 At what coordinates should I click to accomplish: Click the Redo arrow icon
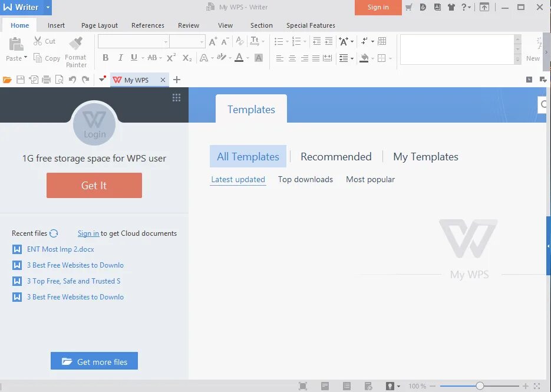coord(85,80)
